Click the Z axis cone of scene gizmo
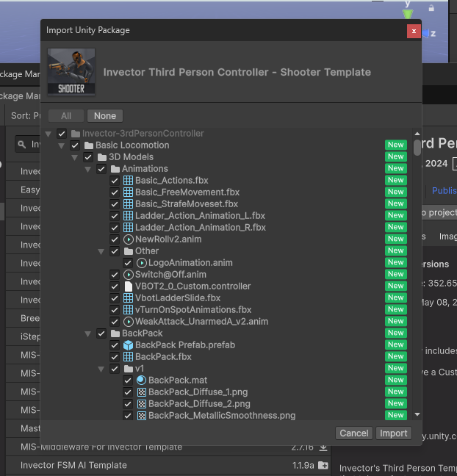 426,33
